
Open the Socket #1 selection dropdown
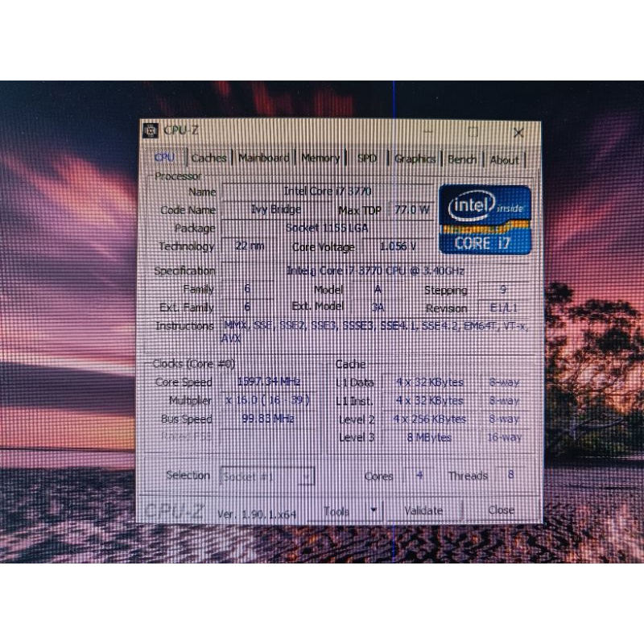[x=268, y=477]
